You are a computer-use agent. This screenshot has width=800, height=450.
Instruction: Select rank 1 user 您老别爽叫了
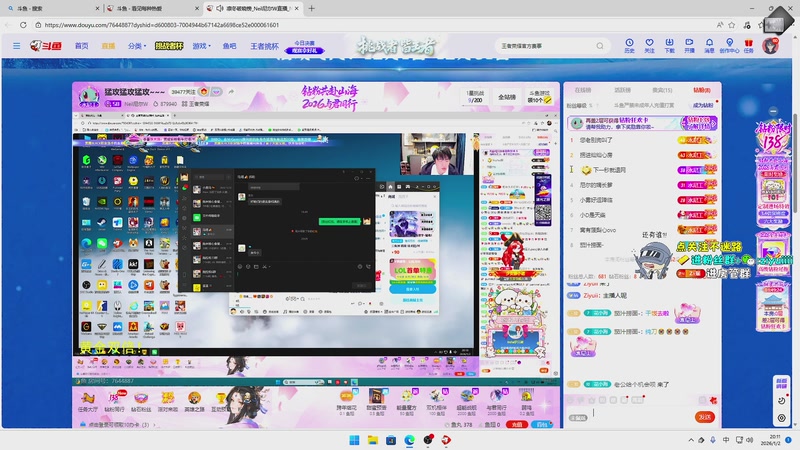tap(596, 140)
